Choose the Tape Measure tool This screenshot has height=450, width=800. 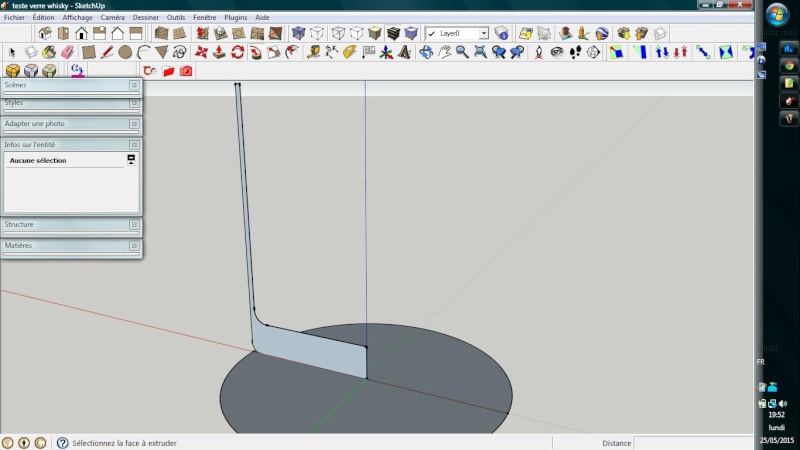click(x=313, y=52)
